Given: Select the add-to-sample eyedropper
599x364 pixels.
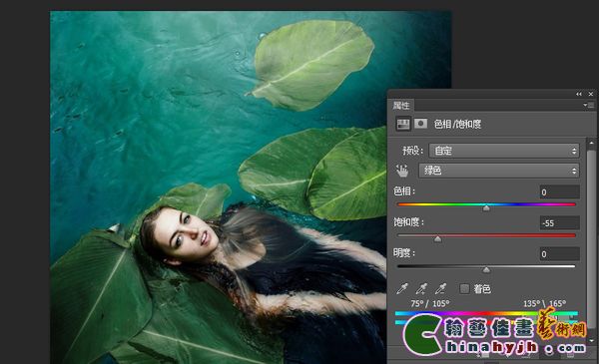Looking at the screenshot, I should pyautogui.click(x=421, y=289).
